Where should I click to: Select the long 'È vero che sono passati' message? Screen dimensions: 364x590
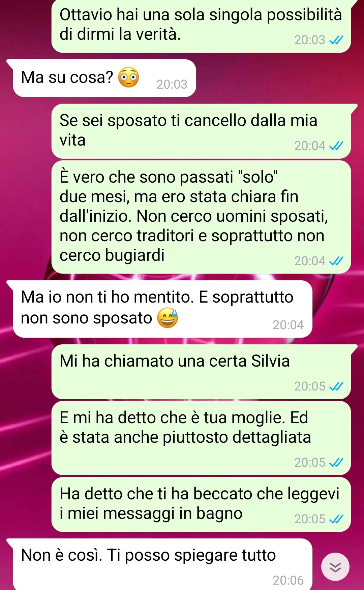(x=201, y=217)
